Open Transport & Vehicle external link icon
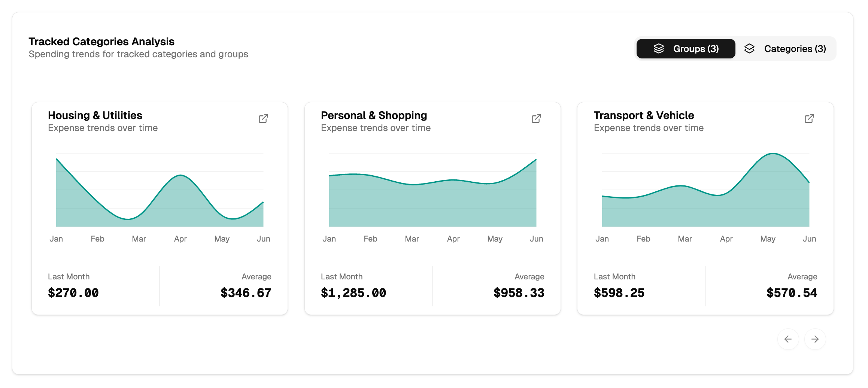The width and height of the screenshot is (868, 388). (809, 118)
